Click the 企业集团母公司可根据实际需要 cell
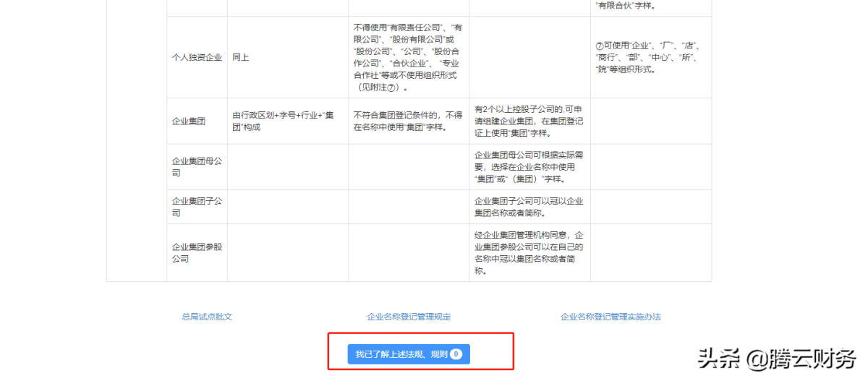The height and width of the screenshot is (381, 868). click(x=528, y=167)
